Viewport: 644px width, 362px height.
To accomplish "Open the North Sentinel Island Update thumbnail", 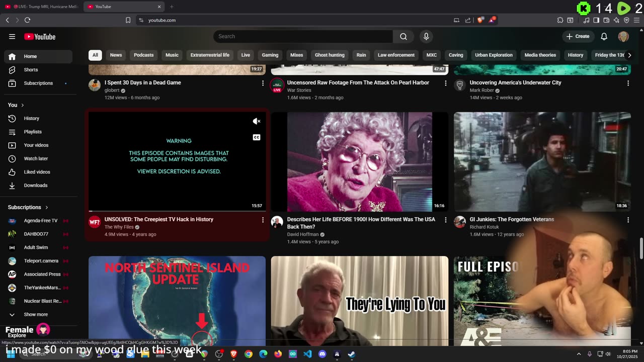I will [177, 300].
